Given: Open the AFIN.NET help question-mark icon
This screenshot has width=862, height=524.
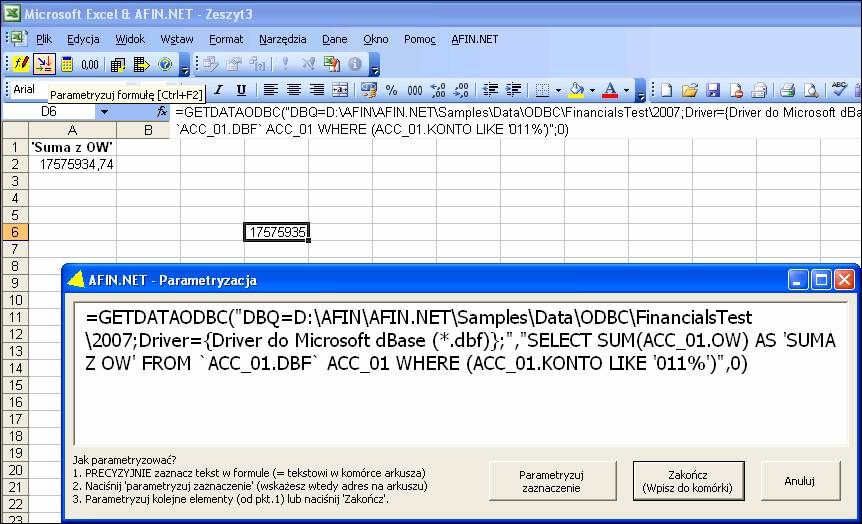Looking at the screenshot, I should point(165,64).
